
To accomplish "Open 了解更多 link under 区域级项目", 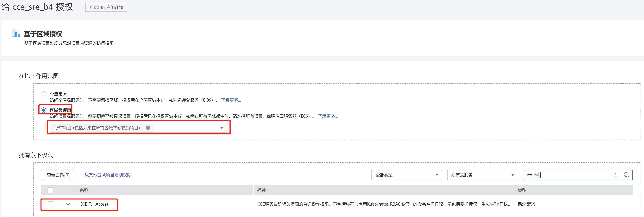I will coord(327,116).
